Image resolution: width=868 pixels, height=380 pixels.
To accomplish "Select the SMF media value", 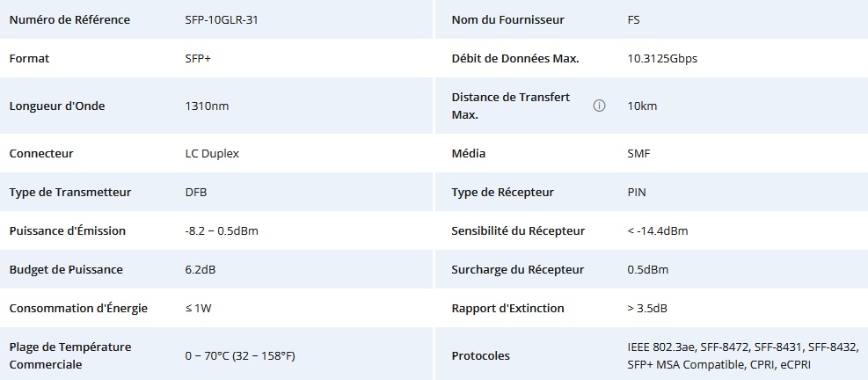I will click(x=639, y=153).
